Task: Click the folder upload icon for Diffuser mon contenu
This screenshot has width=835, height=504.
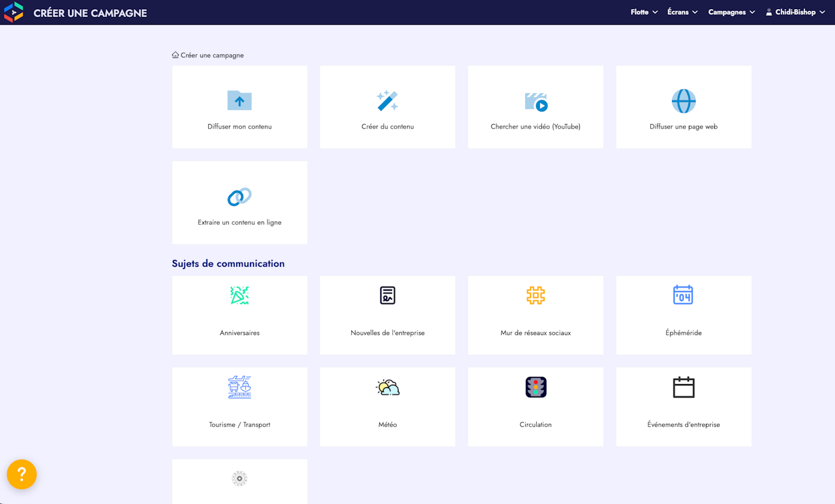Action: pos(239,101)
